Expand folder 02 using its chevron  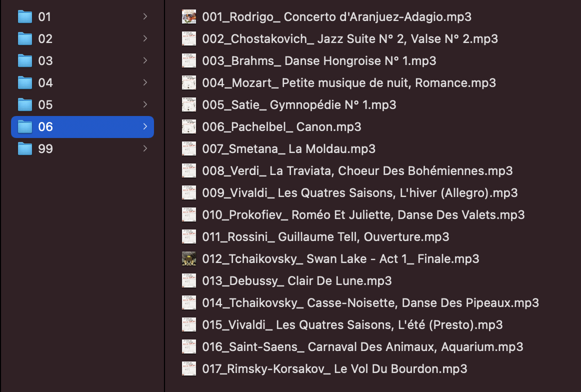[145, 39]
